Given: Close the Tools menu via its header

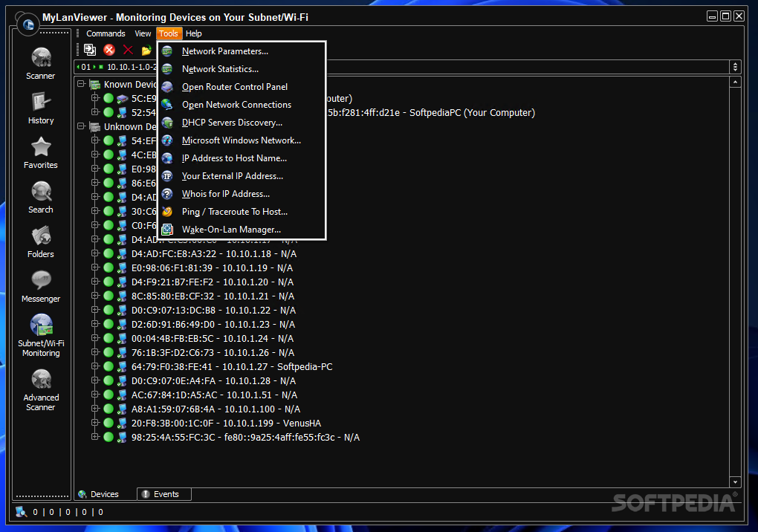Looking at the screenshot, I should click(169, 33).
